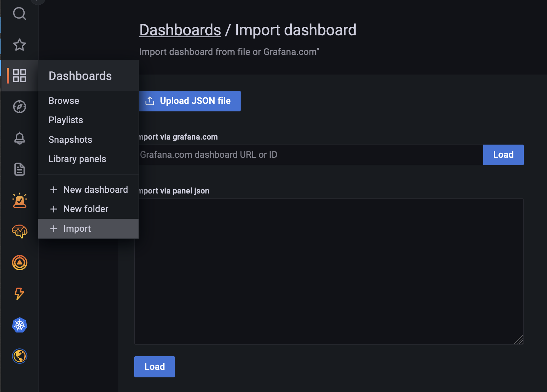Click plus icon beside New folder
This screenshot has width=547, height=392.
(54, 209)
